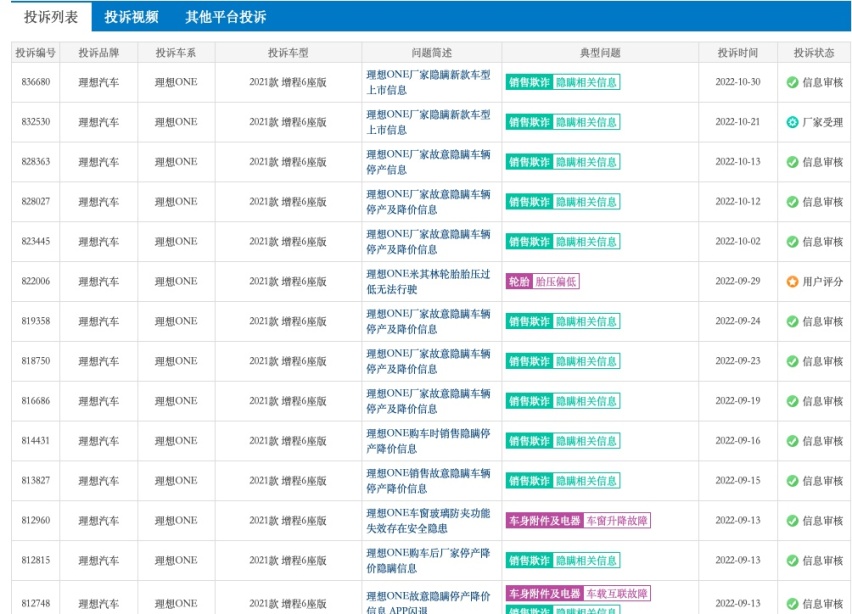Click 2021款 增程6座版 in row 822006

288,281
